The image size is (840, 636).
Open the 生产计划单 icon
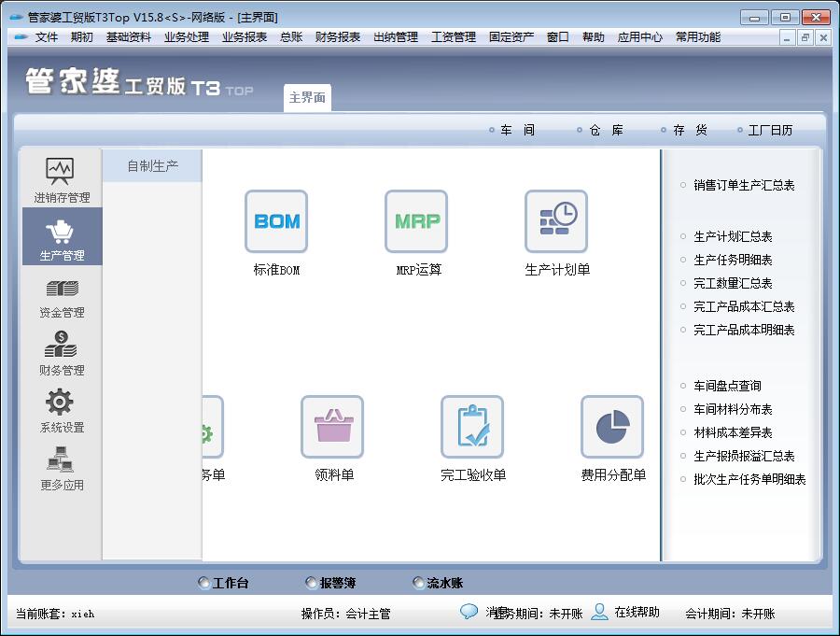[x=556, y=222]
